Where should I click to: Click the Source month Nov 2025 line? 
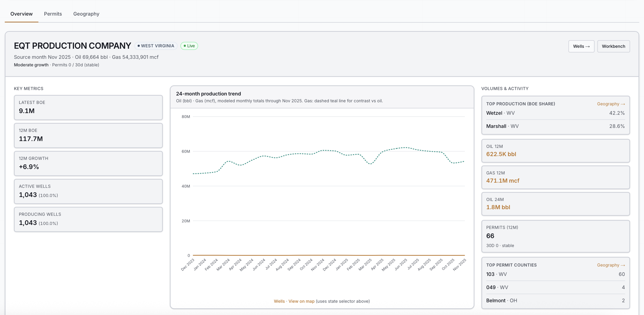(x=86, y=57)
